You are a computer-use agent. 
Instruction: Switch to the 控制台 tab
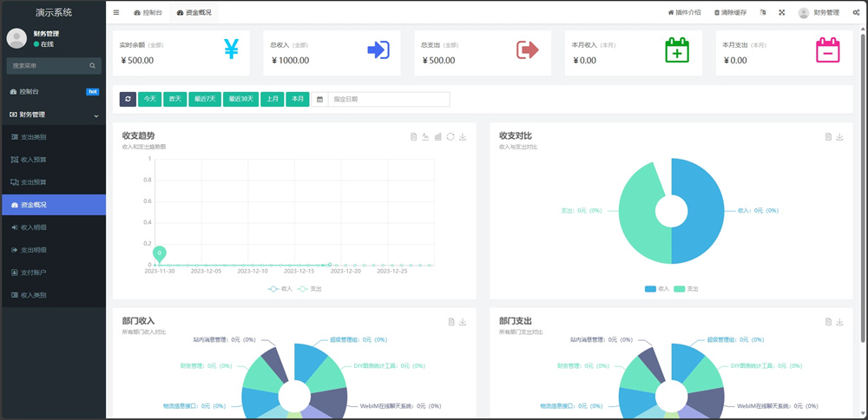(x=148, y=12)
